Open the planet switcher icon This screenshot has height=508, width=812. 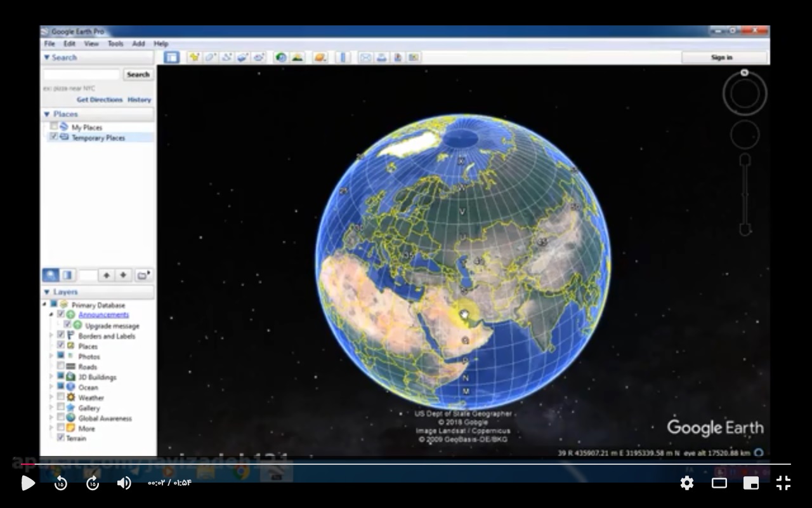pos(320,57)
